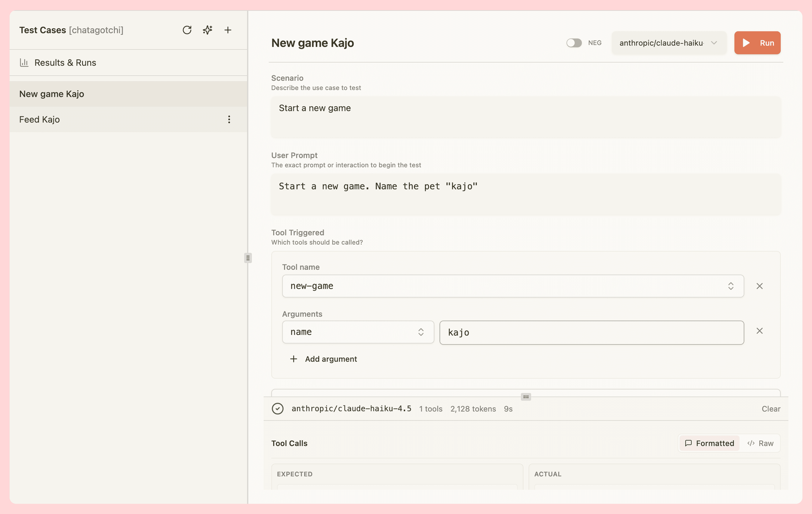The image size is (812, 514).
Task: Toggle the NEG switch
Action: [574, 43]
